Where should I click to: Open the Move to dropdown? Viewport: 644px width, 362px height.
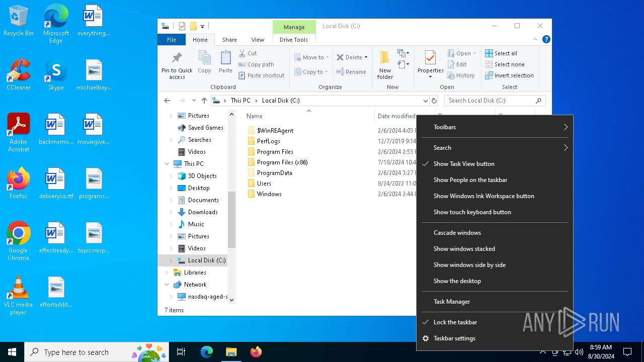pyautogui.click(x=311, y=57)
